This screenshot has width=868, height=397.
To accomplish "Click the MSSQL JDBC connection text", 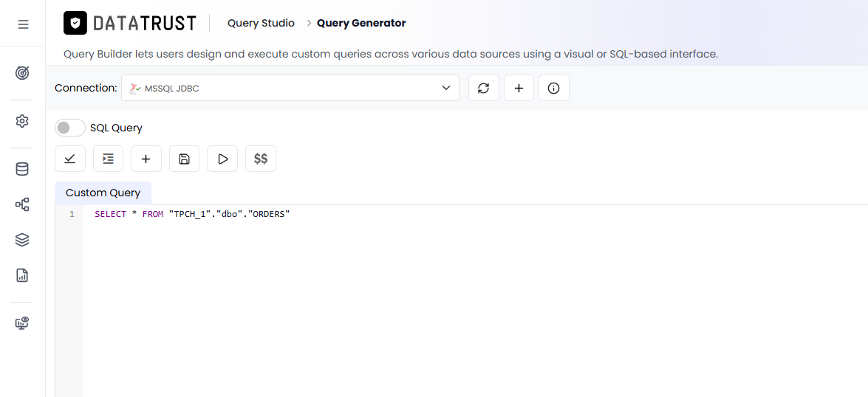I will coord(171,89).
